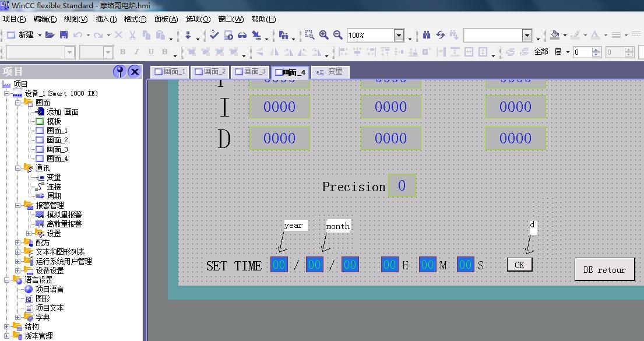The height and width of the screenshot is (341, 644).
Task: Switch to the 画面_3 tab
Action: click(249, 72)
